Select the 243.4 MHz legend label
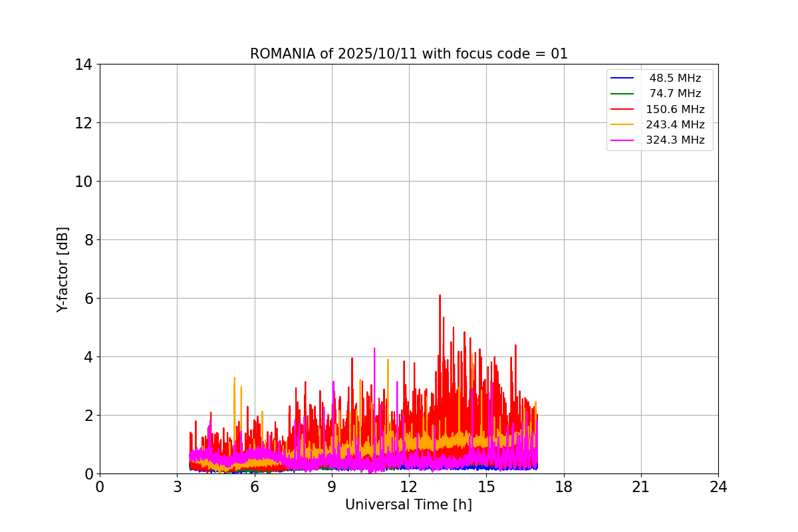 (x=675, y=124)
